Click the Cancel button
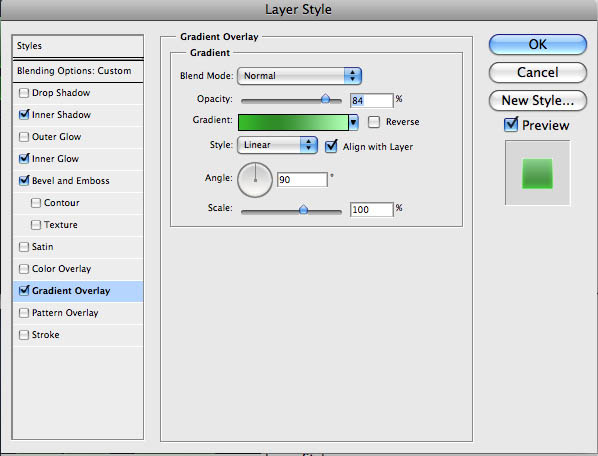Screen dimensions: 598x456 point(537,72)
